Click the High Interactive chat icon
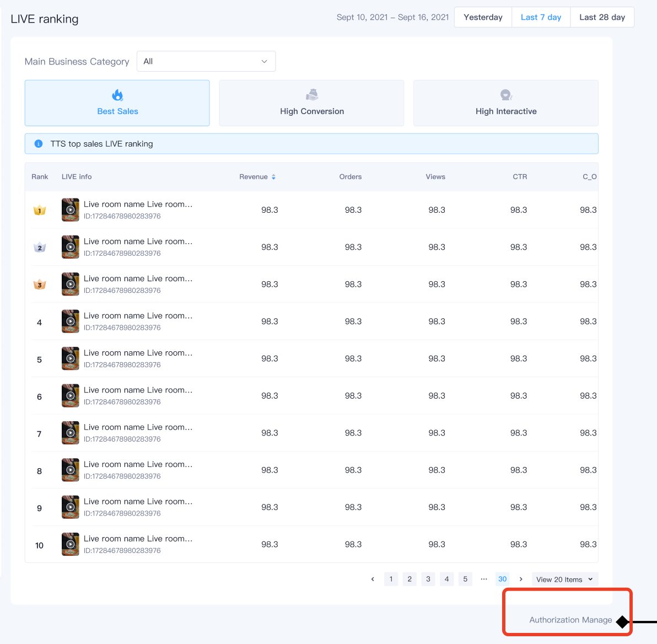 506,95
